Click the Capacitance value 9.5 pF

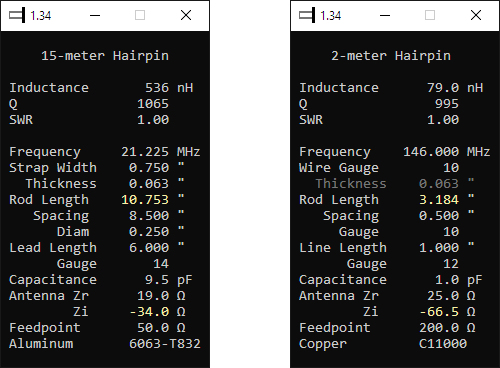point(169,280)
